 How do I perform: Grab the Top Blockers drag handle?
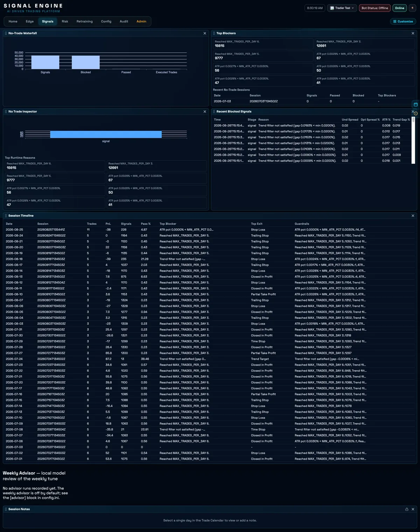pos(214,33)
